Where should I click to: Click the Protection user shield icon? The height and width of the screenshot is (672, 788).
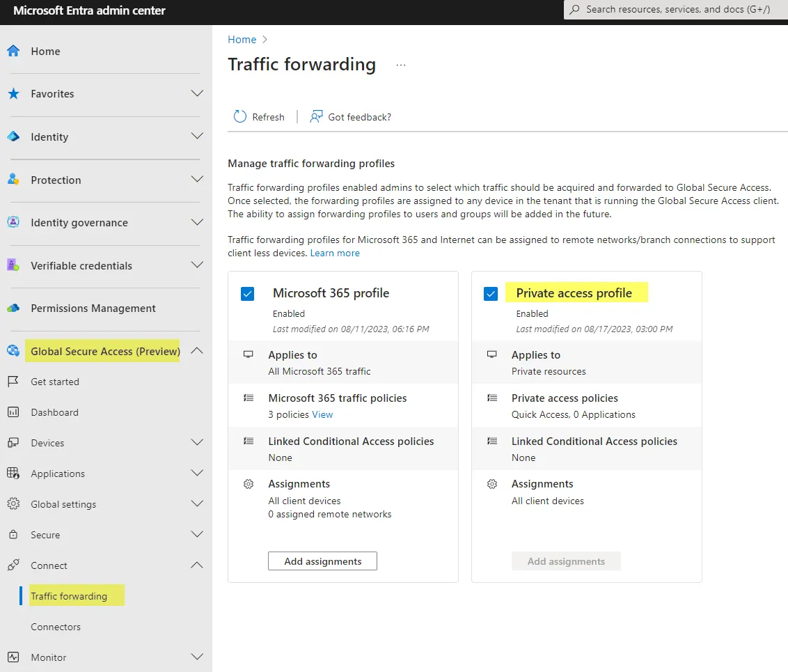(x=13, y=180)
